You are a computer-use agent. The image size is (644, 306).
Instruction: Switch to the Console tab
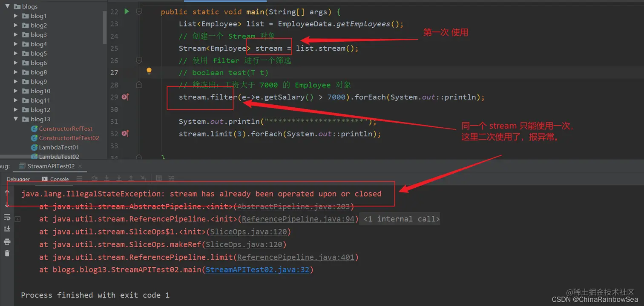click(x=55, y=179)
